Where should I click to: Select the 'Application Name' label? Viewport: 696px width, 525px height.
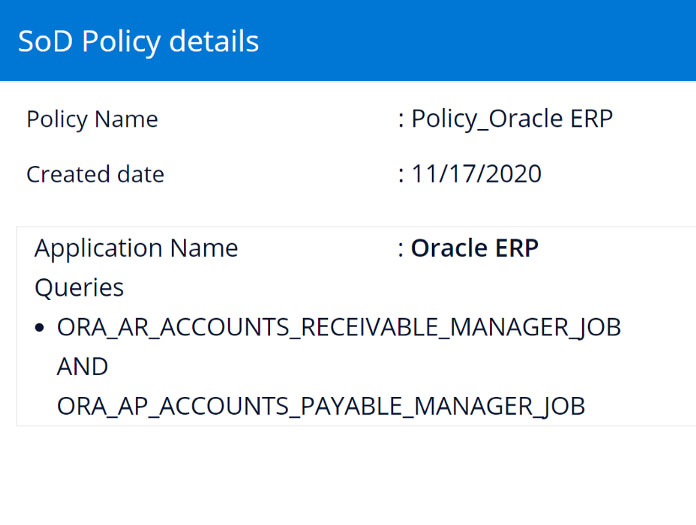pos(136,248)
